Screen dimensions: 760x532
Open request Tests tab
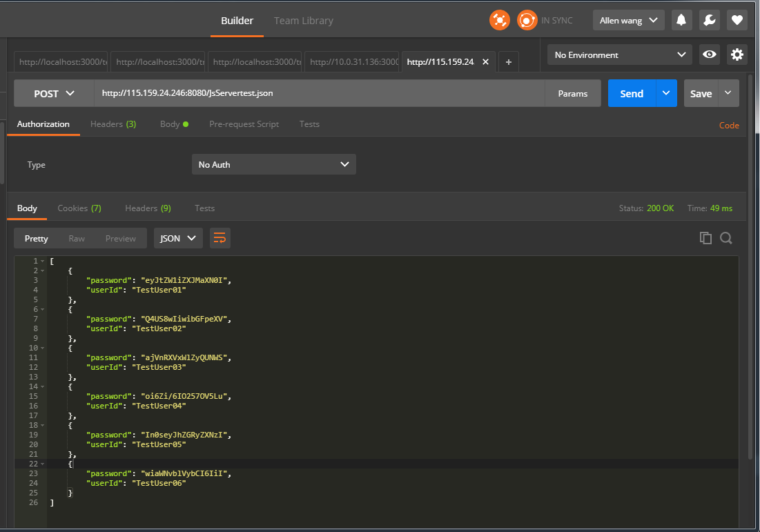click(309, 124)
